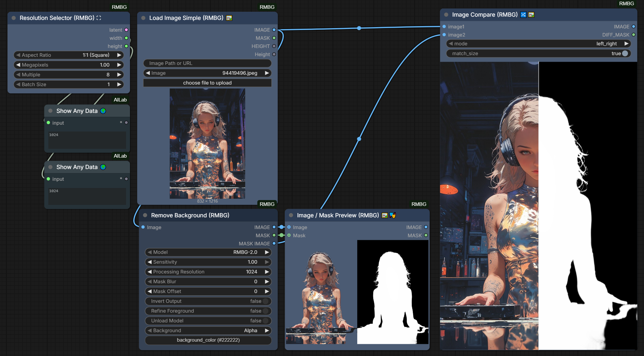The width and height of the screenshot is (644, 356).
Task: Click the choose file to upload button
Action: click(207, 83)
